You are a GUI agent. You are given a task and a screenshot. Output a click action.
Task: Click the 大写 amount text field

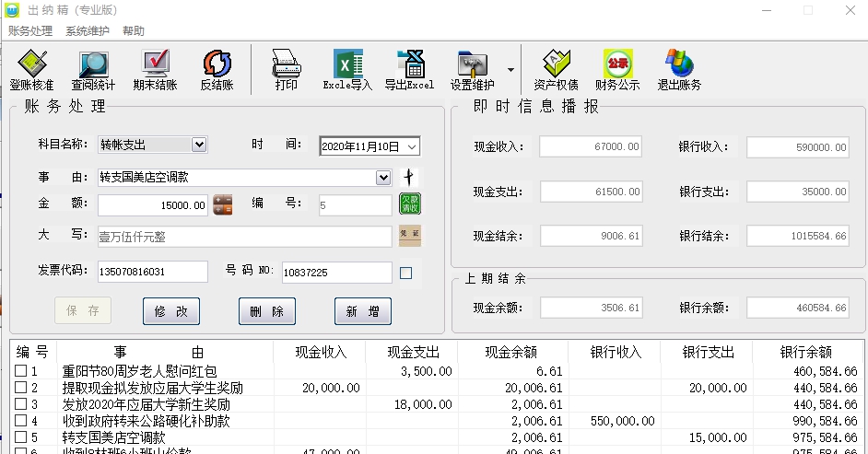click(245, 237)
